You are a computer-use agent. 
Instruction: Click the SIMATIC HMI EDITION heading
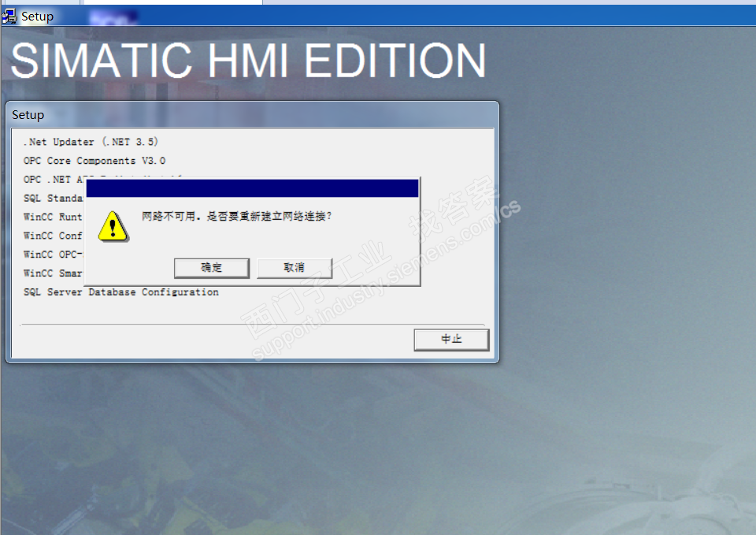click(248, 61)
